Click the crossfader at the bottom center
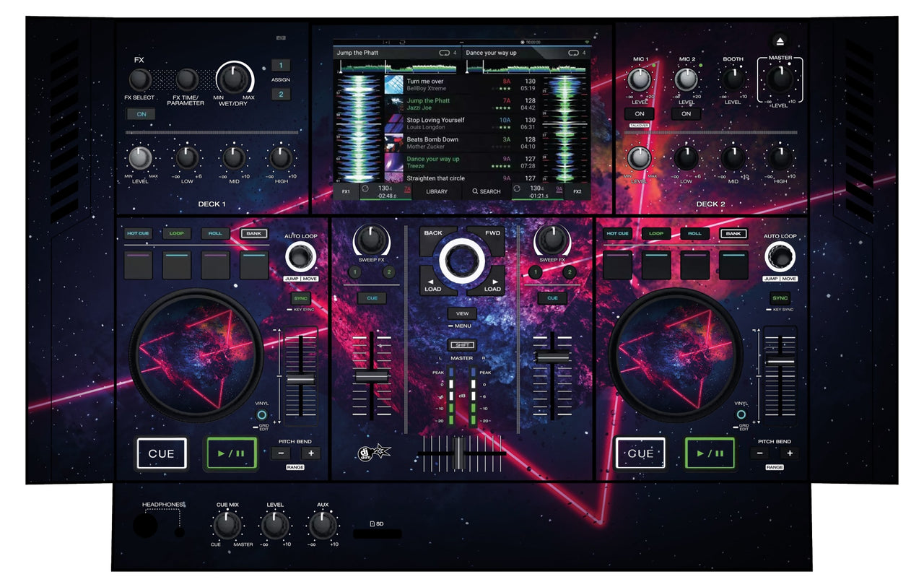Screen dimensions: 924x587 (x=460, y=451)
